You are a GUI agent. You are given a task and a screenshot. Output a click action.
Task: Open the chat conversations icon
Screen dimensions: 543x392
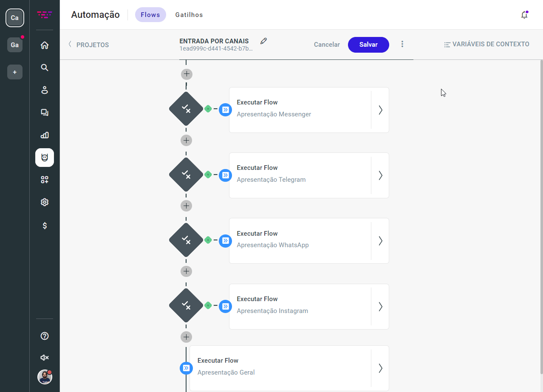coord(45,113)
